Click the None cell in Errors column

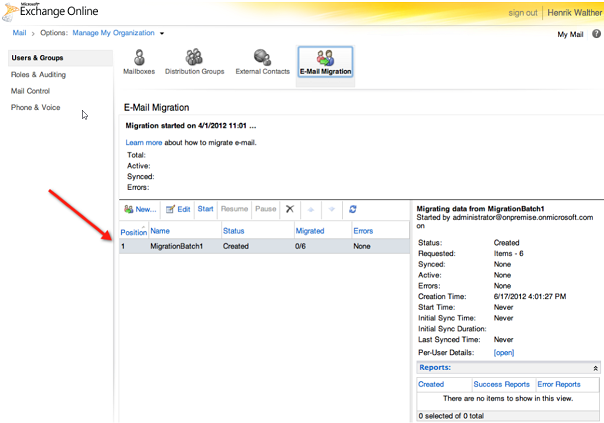coord(362,246)
